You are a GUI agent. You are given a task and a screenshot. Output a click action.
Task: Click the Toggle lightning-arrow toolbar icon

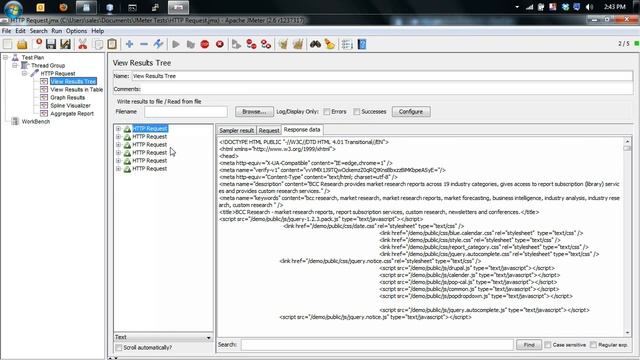[158, 44]
